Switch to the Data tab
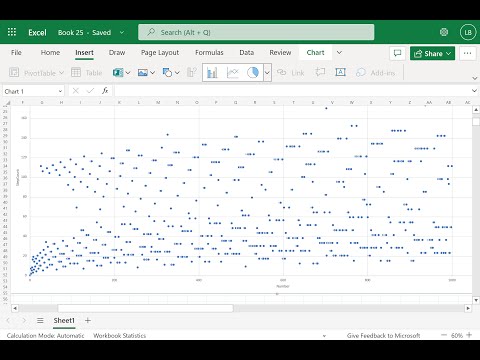480x360 pixels. 247,53
